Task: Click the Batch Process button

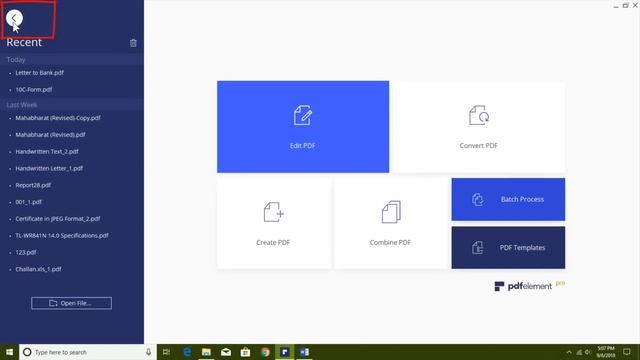Action: coord(508,199)
